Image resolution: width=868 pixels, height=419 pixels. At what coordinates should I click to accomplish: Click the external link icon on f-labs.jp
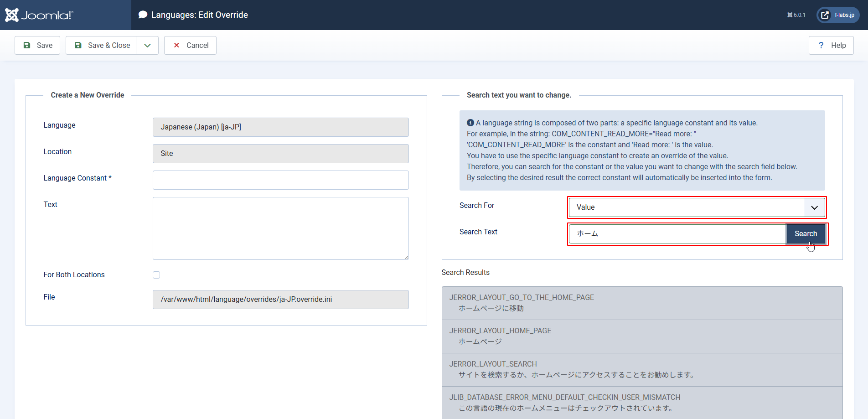825,15
